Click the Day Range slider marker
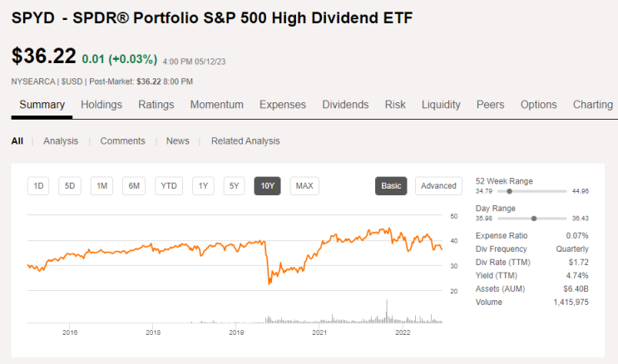The image size is (618, 364). pyautogui.click(x=534, y=219)
